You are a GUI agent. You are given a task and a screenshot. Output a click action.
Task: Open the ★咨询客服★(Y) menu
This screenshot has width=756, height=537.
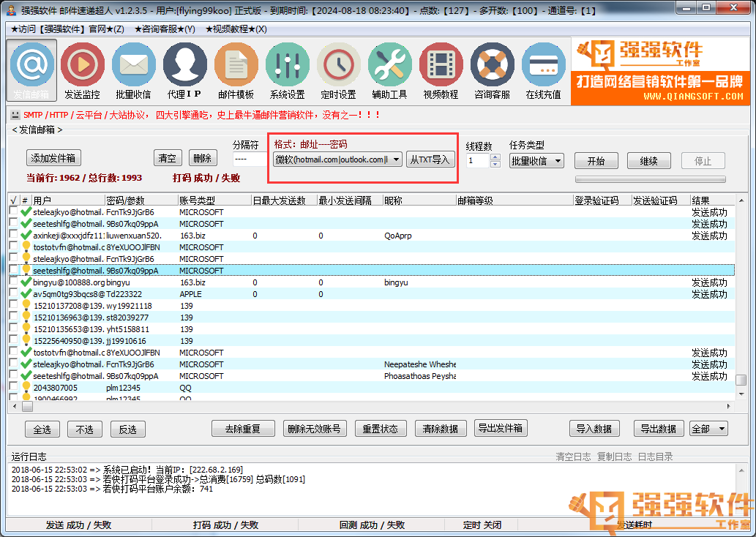tap(165, 29)
